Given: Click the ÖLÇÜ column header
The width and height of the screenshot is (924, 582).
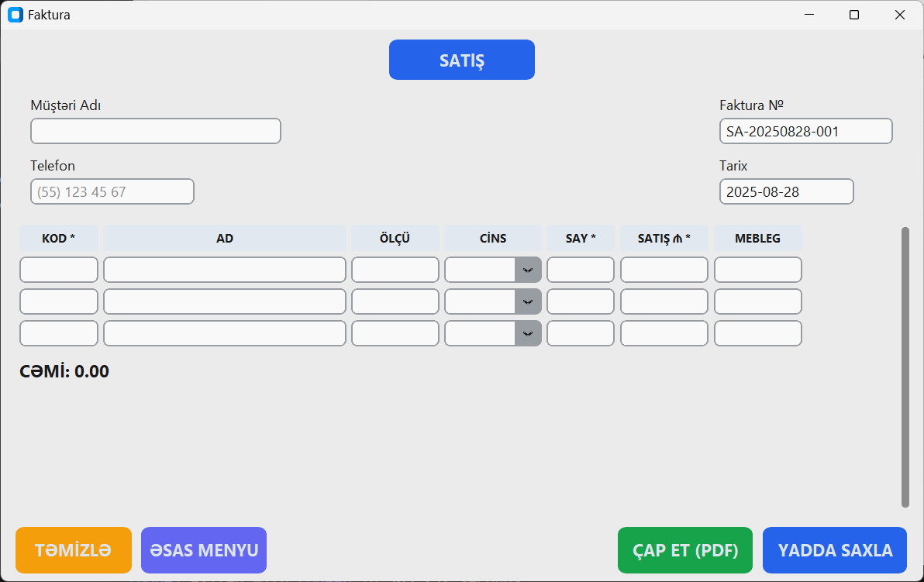Looking at the screenshot, I should (395, 238).
